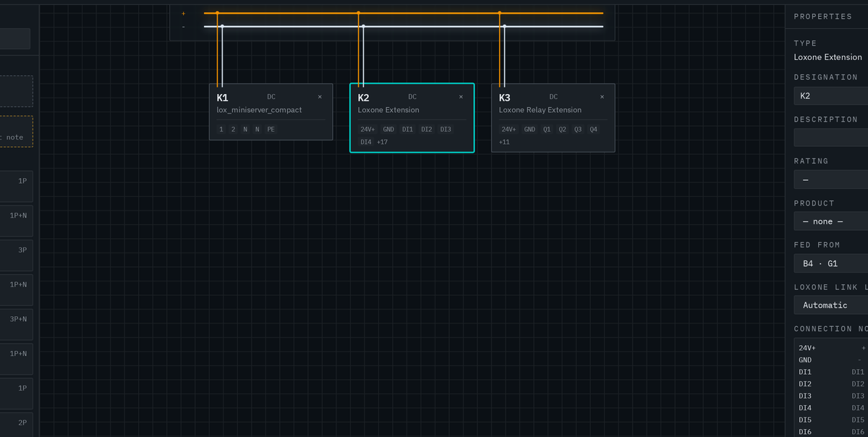The image size is (868, 437).
Task: Open the Rating dropdown
Action: coord(831,179)
